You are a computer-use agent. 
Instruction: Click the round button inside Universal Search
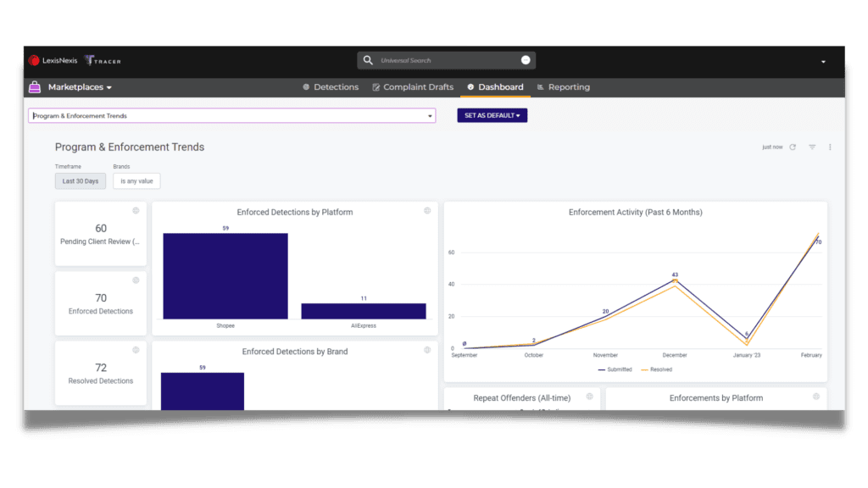click(526, 60)
